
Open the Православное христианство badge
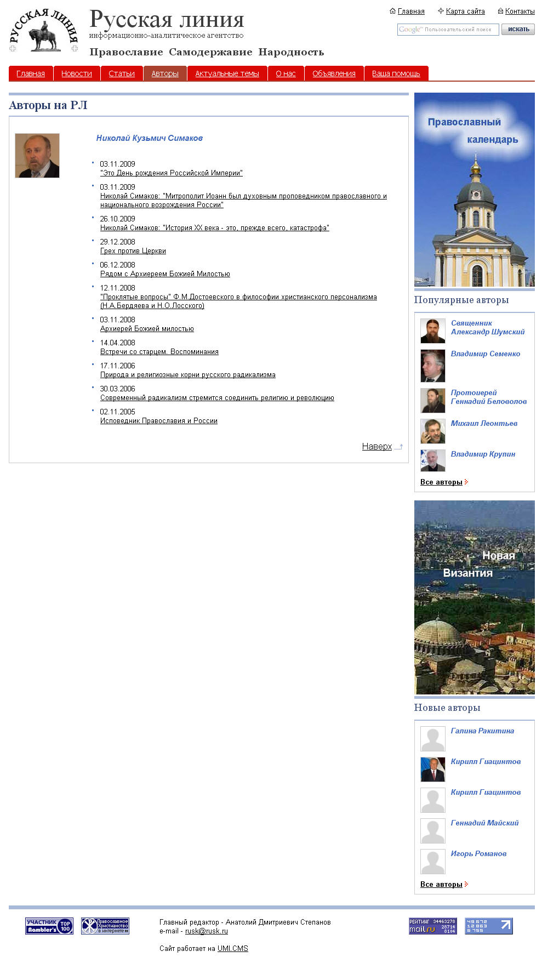tap(105, 926)
